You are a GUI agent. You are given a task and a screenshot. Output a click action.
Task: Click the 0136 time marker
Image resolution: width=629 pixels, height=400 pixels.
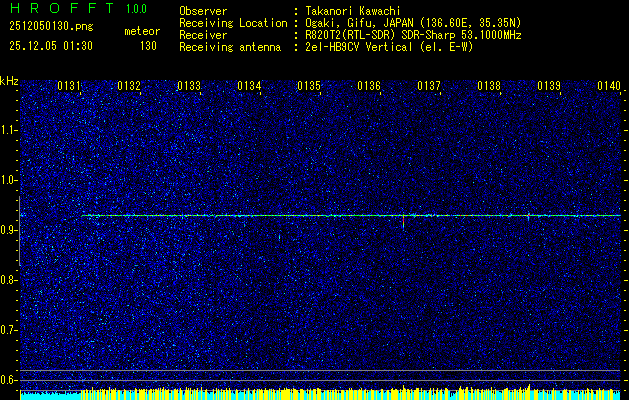[x=369, y=86]
